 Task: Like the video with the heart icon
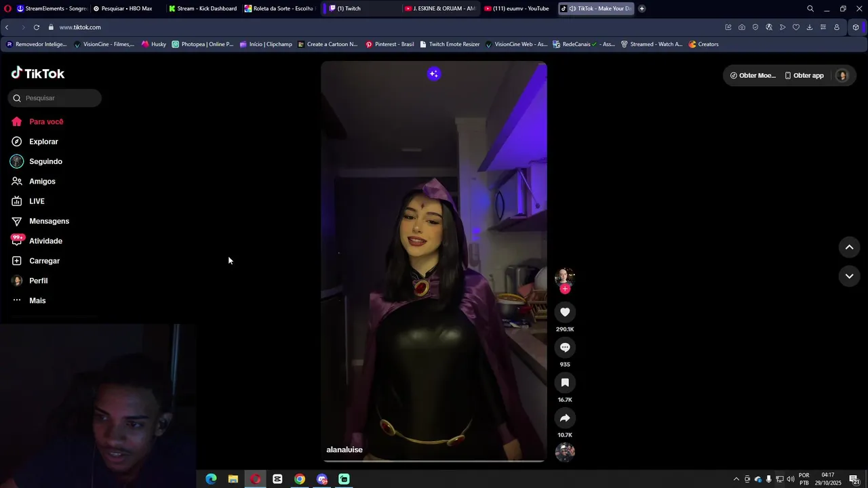pyautogui.click(x=565, y=312)
